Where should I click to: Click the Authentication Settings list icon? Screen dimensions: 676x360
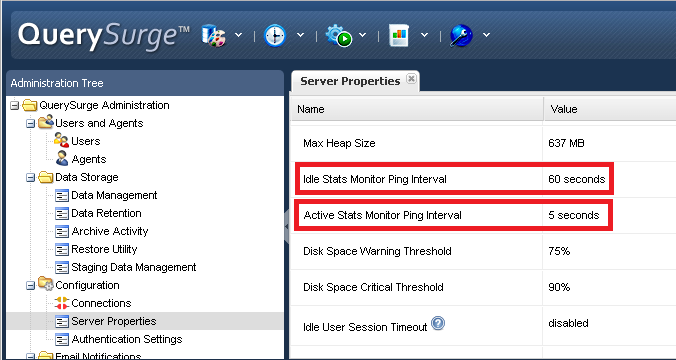click(62, 340)
